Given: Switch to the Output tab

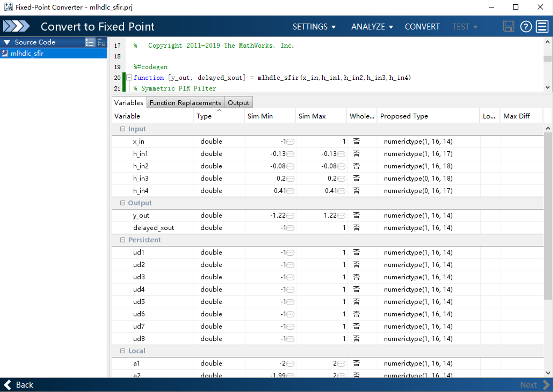Looking at the screenshot, I should click(x=238, y=102).
